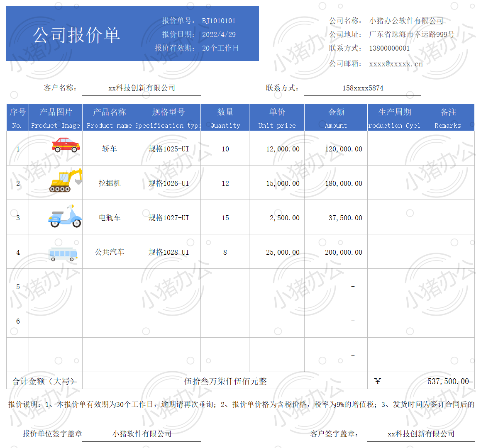Select product name cell 轿车
The width and height of the screenshot is (481, 448).
(109, 149)
